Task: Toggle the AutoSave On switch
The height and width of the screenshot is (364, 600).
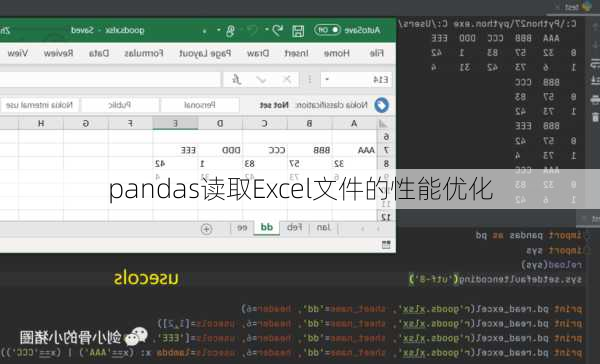Action: [327, 29]
